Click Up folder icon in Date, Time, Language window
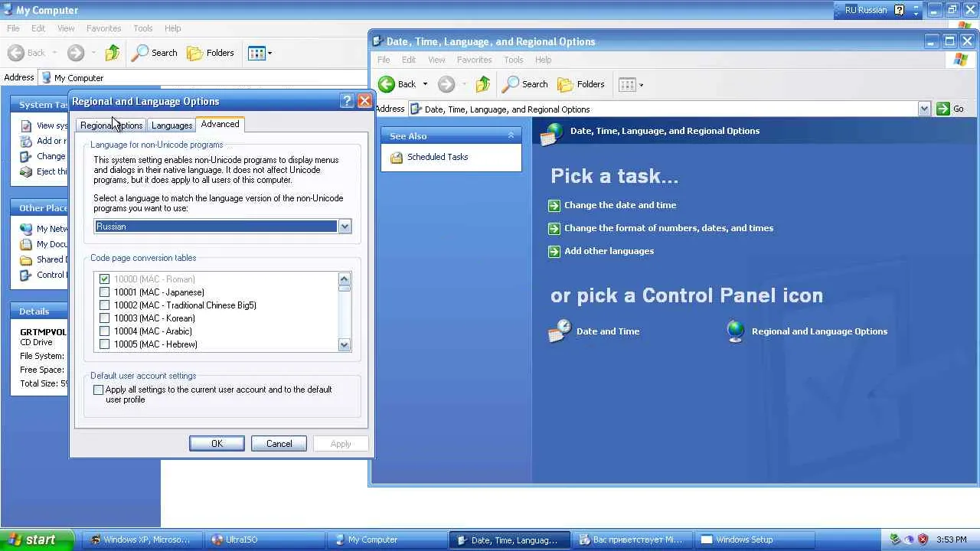Viewport: 980px width, 551px height. click(x=482, y=84)
